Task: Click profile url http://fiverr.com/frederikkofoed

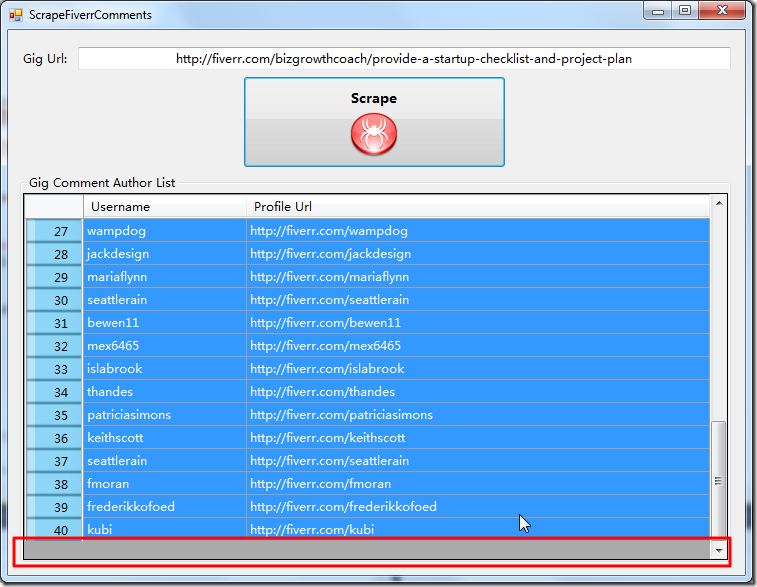Action: (x=478, y=507)
